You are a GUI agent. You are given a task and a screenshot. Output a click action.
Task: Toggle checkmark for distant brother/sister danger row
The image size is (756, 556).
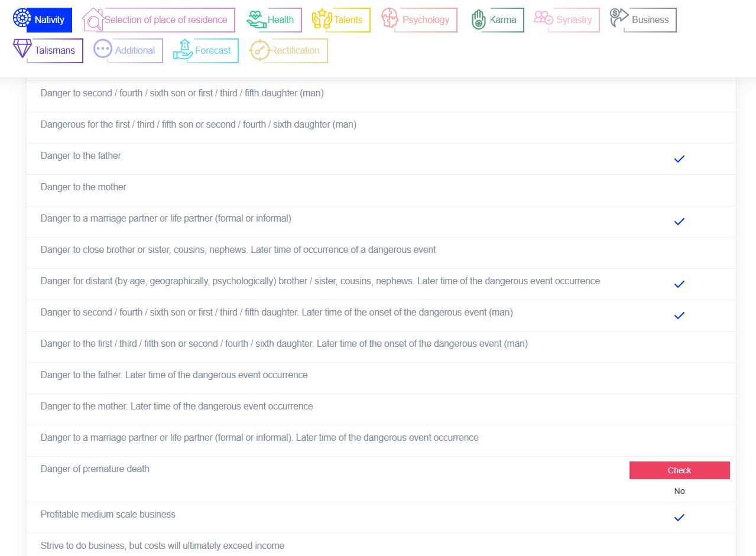click(x=679, y=284)
